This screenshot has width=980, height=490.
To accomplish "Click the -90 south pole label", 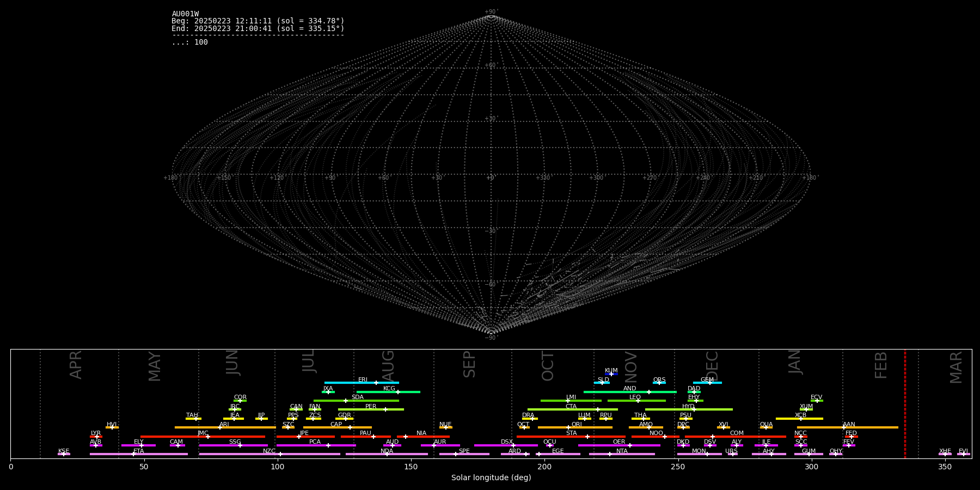I will (491, 338).
